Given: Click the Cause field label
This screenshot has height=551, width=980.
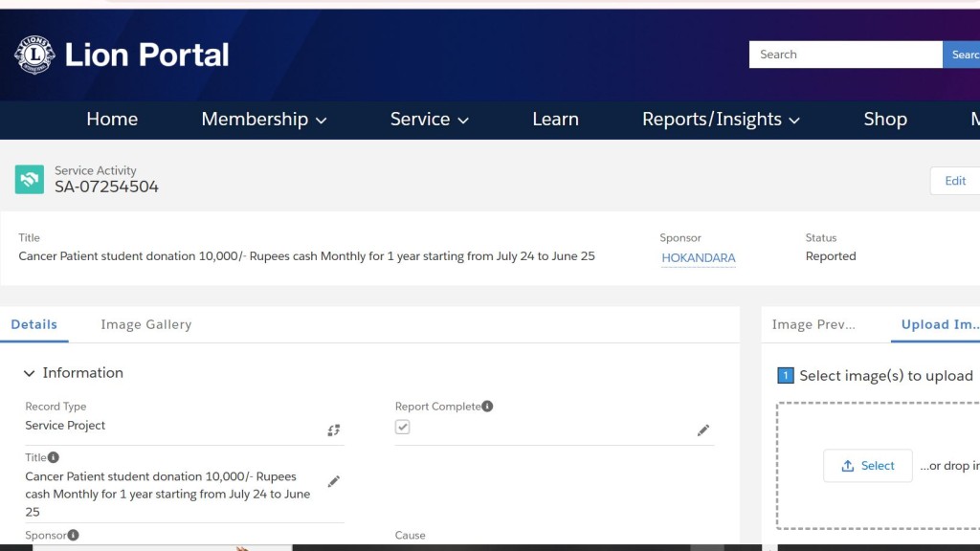Looking at the screenshot, I should (410, 535).
